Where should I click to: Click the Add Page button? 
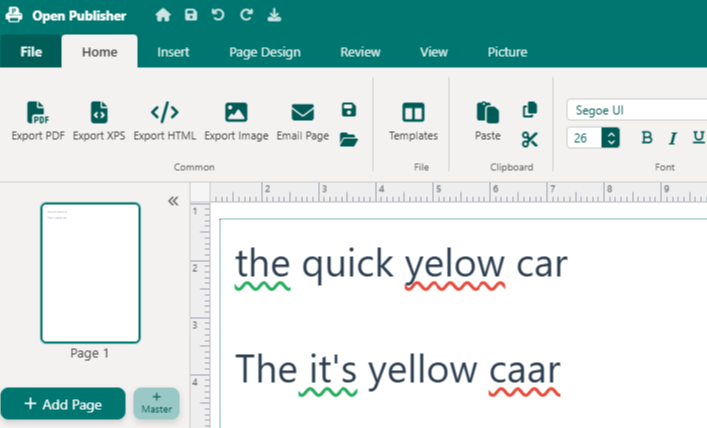coord(63,404)
